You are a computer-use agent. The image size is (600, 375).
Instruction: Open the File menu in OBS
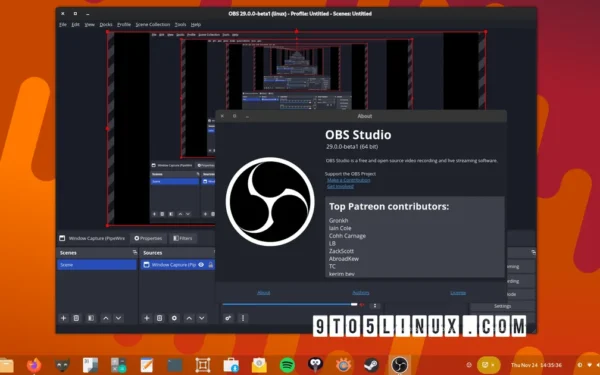point(63,24)
